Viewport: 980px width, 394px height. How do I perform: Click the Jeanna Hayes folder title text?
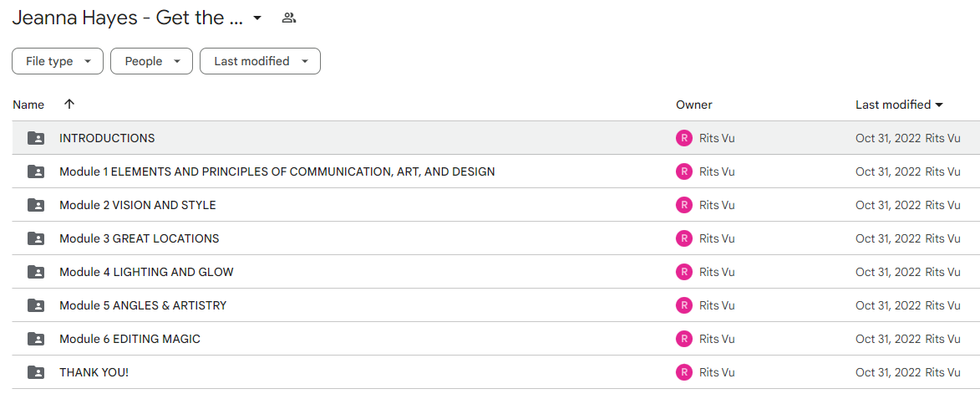pyautogui.click(x=128, y=18)
